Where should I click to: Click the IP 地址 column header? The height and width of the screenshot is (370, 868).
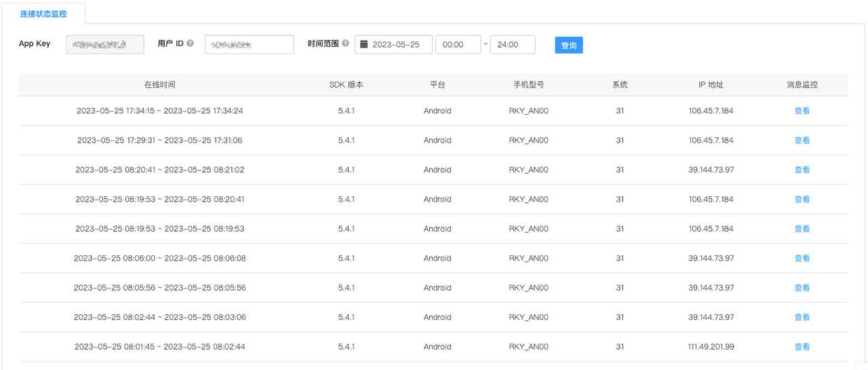[711, 85]
